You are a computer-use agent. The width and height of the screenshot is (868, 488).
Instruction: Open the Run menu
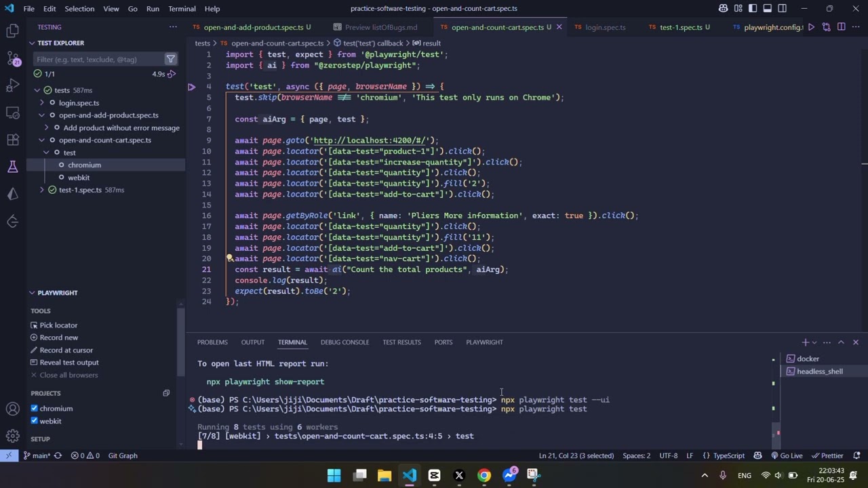click(153, 9)
